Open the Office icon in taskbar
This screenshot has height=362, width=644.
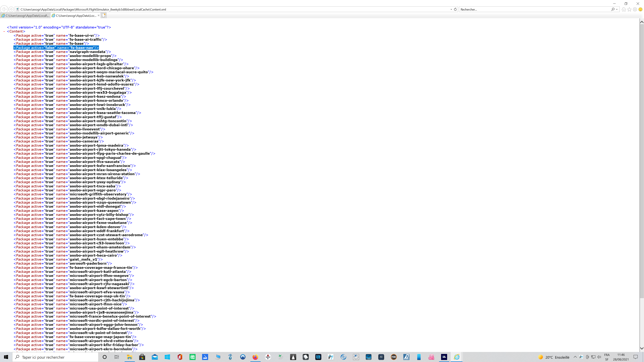[180, 357]
